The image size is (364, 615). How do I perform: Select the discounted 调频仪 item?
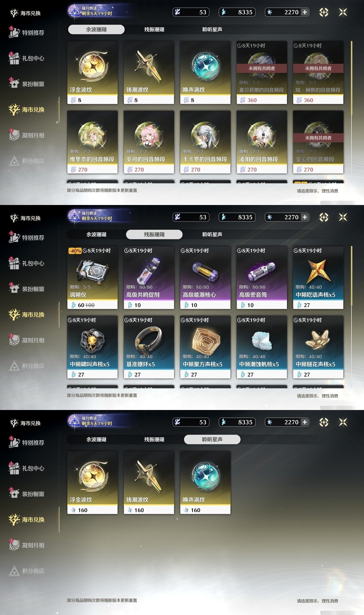(x=92, y=278)
